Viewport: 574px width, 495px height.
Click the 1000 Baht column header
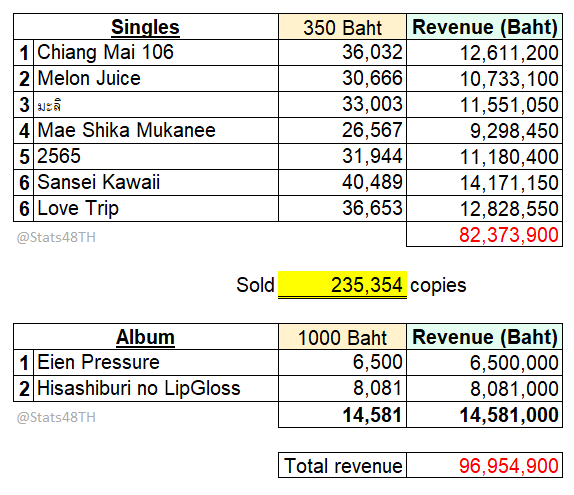[x=342, y=336]
